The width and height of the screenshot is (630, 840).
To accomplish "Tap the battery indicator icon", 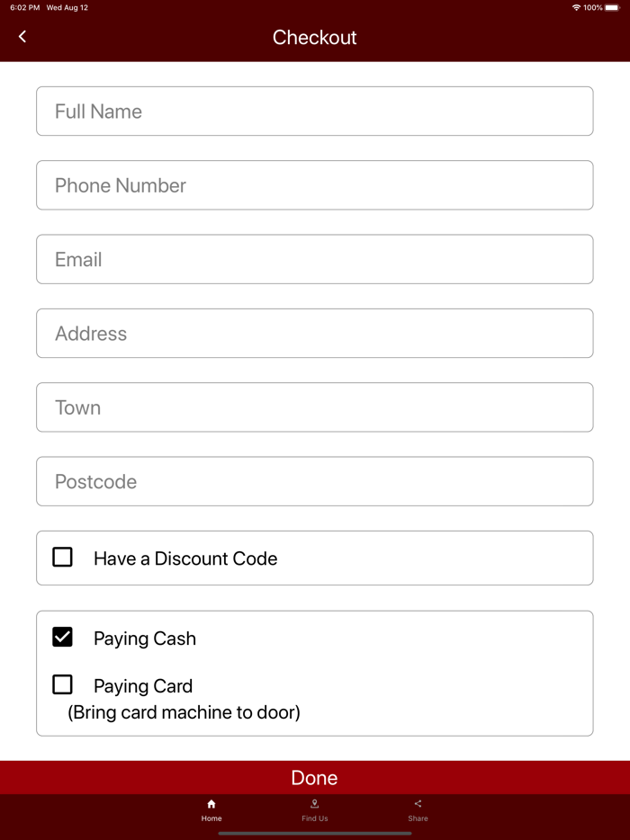I will (612, 8).
